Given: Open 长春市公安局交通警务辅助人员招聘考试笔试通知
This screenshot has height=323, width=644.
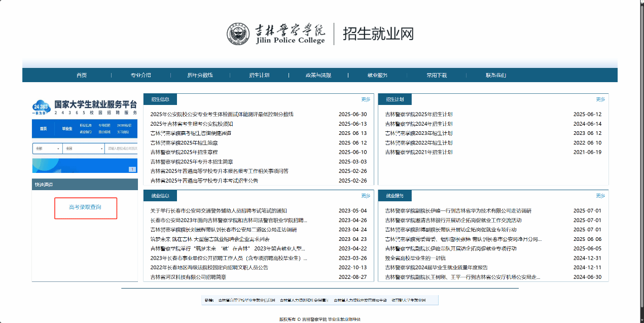Looking at the screenshot, I should [219, 211].
